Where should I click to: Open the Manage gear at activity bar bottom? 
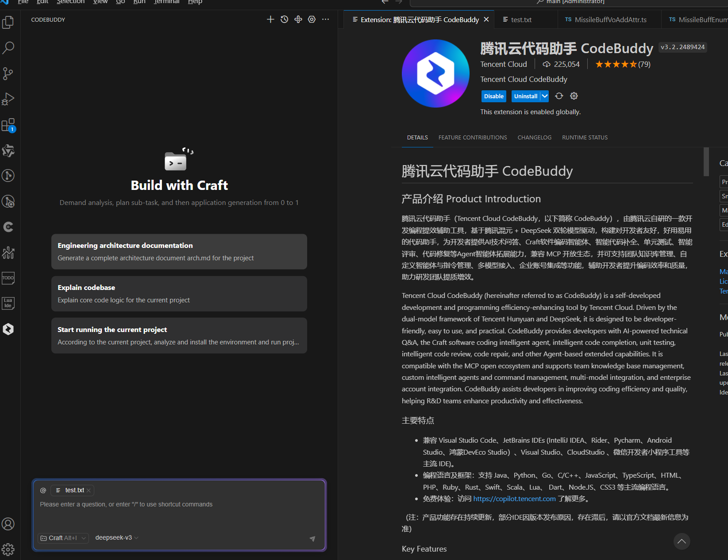coord(8,549)
